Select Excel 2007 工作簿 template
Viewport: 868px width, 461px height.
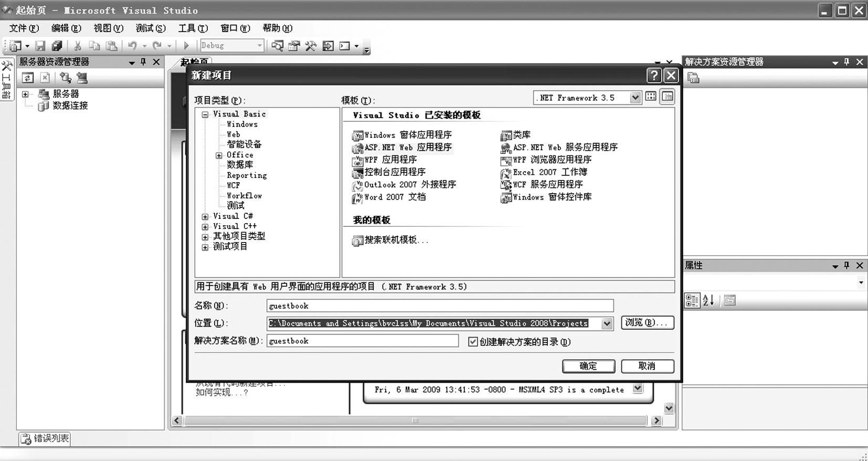(544, 172)
